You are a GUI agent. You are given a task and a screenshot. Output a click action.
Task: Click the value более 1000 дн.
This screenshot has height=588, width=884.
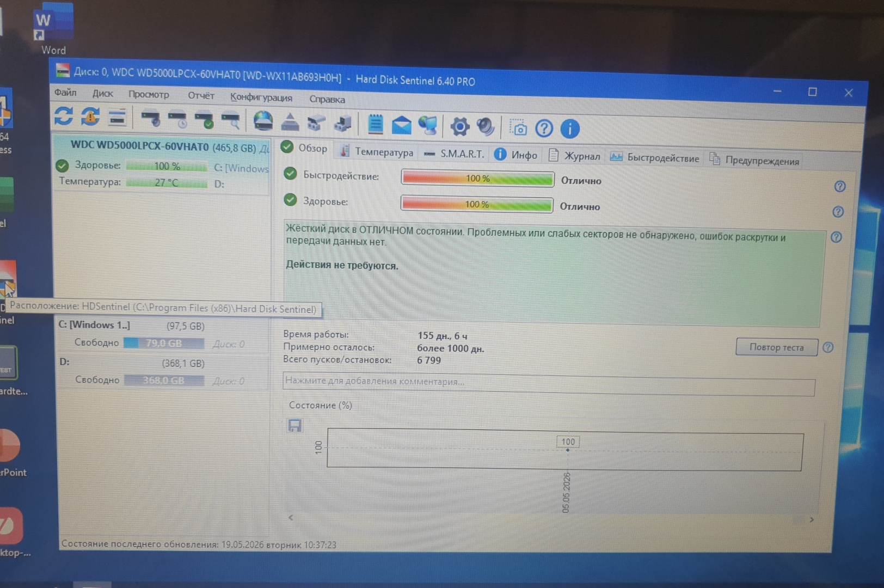[x=451, y=348]
